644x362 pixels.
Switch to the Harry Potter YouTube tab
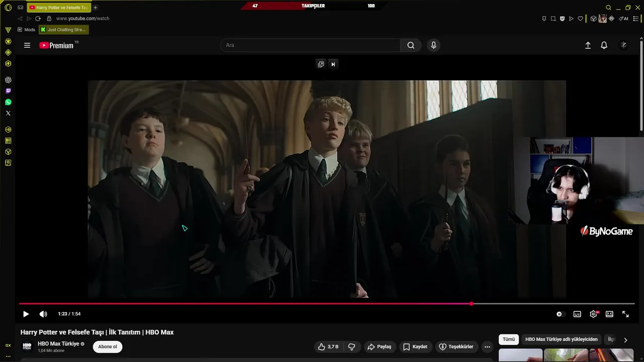tap(58, 8)
